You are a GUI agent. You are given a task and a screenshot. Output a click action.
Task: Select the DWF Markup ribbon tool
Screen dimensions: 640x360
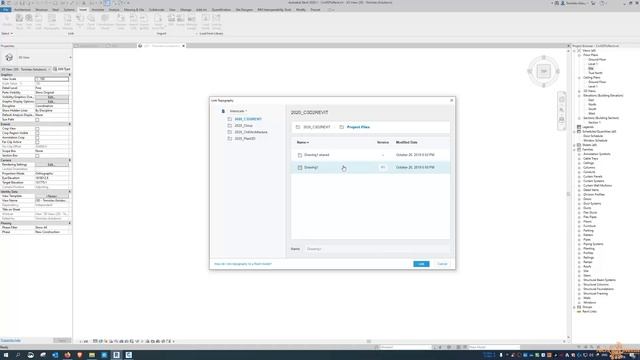[68, 21]
